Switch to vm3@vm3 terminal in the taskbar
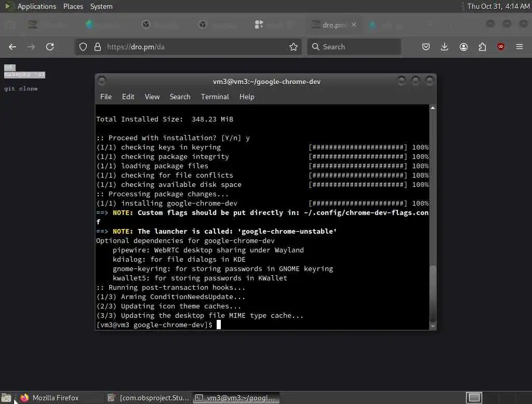 pyautogui.click(x=236, y=398)
